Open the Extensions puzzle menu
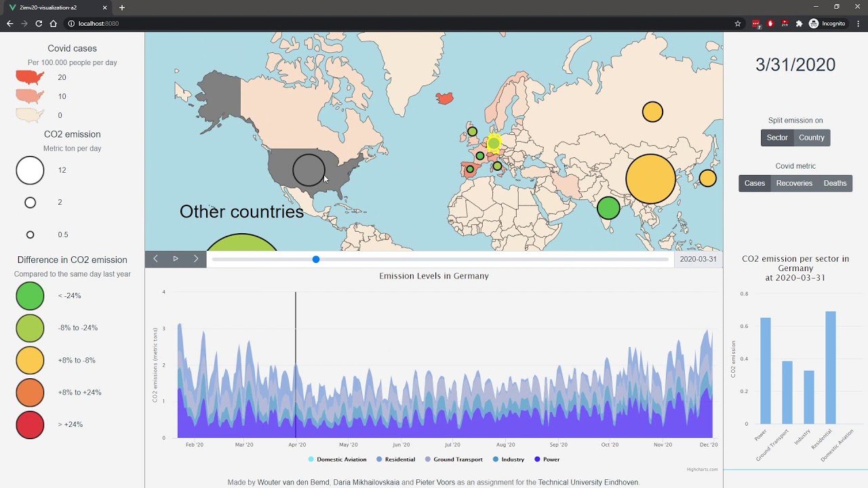Screen dimensions: 868x488 799,24
